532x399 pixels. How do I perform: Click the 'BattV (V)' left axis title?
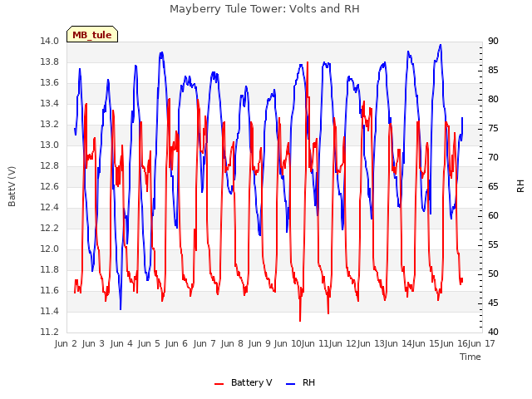(x=12, y=186)
